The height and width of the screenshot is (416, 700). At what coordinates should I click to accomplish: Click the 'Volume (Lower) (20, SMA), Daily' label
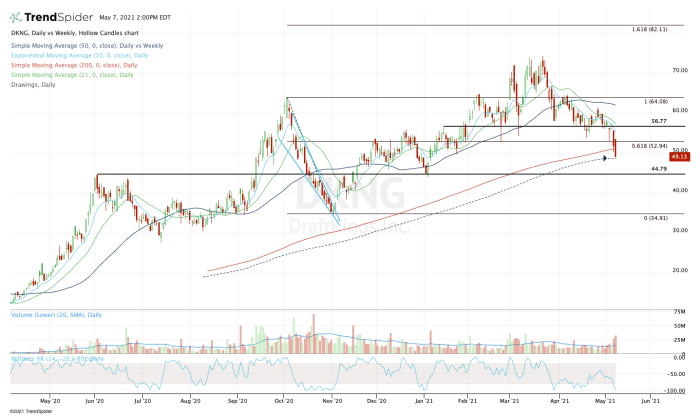click(56, 315)
